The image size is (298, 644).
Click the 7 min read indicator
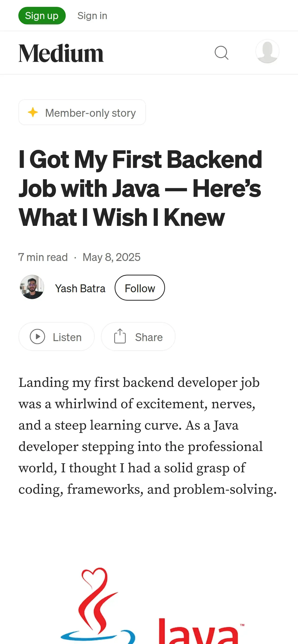point(43,257)
